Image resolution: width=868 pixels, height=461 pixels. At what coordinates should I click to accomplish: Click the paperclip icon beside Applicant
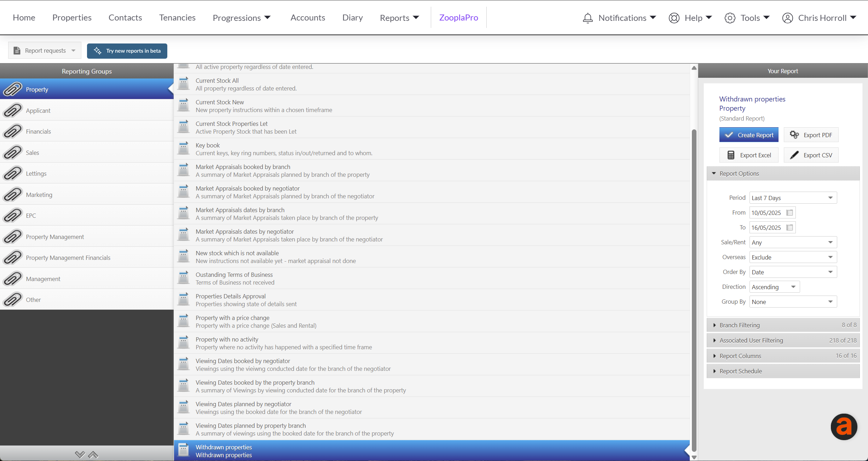click(13, 110)
